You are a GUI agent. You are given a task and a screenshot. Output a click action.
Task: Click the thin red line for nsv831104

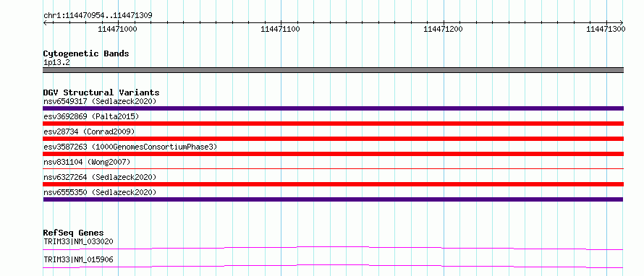pyautogui.click(x=333, y=168)
